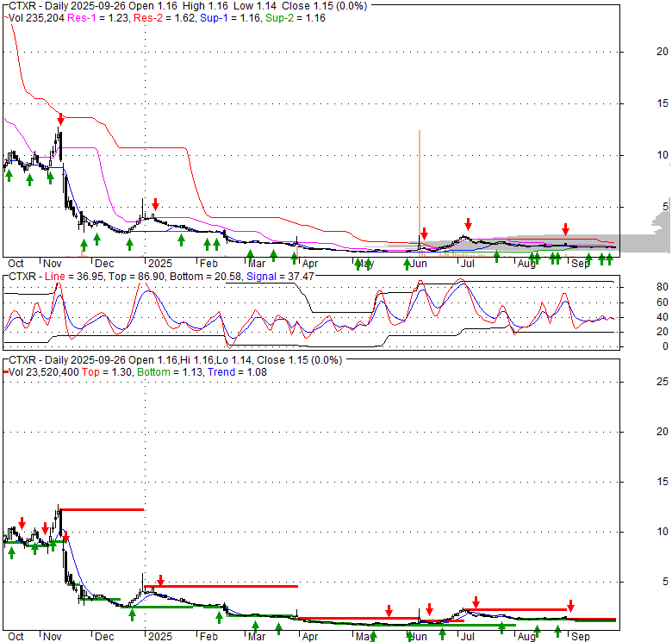Select the upper chart's 20 price axis label

pos(663,52)
